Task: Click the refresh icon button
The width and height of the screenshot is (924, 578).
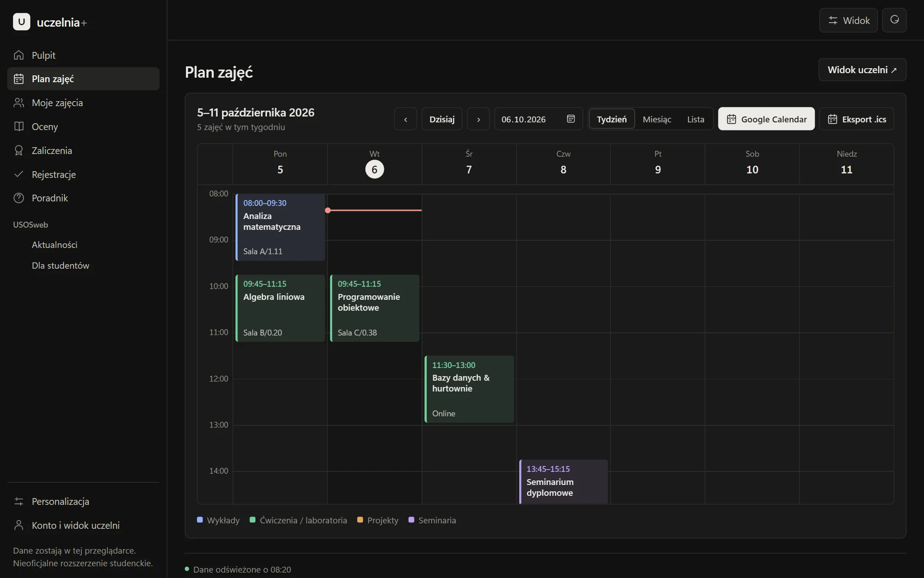Action: [x=894, y=20]
